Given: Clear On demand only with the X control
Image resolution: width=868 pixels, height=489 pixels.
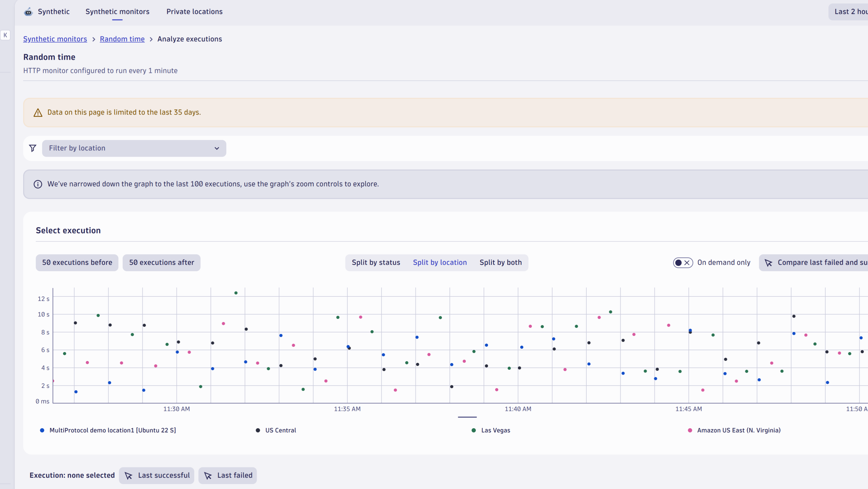Looking at the screenshot, I should [x=687, y=262].
